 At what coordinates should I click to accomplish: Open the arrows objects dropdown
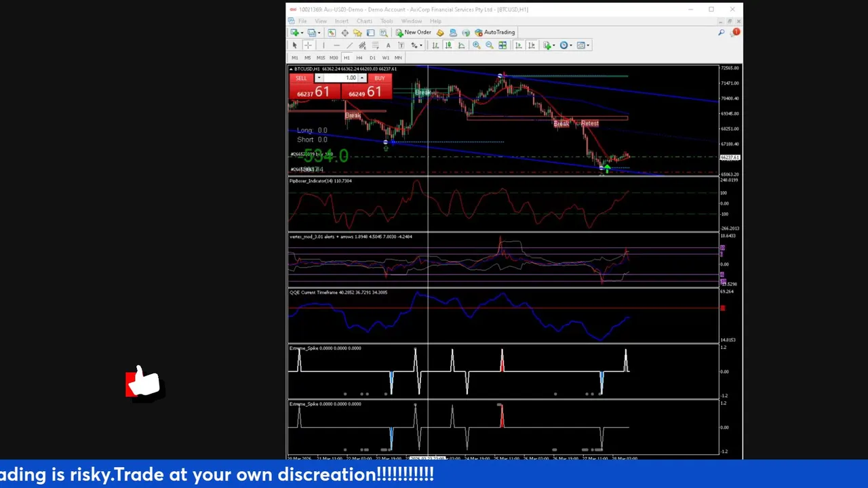pyautogui.click(x=416, y=45)
